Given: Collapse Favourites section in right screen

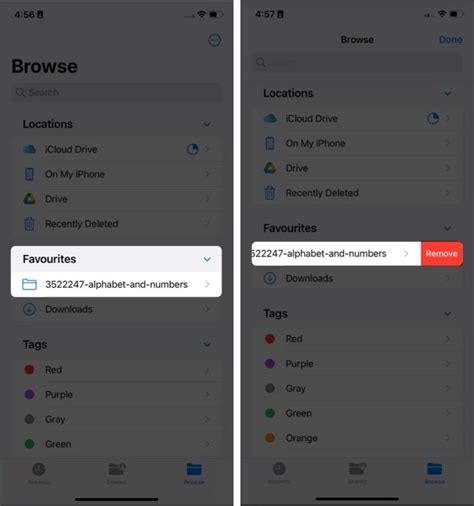Looking at the screenshot, I should (x=448, y=228).
